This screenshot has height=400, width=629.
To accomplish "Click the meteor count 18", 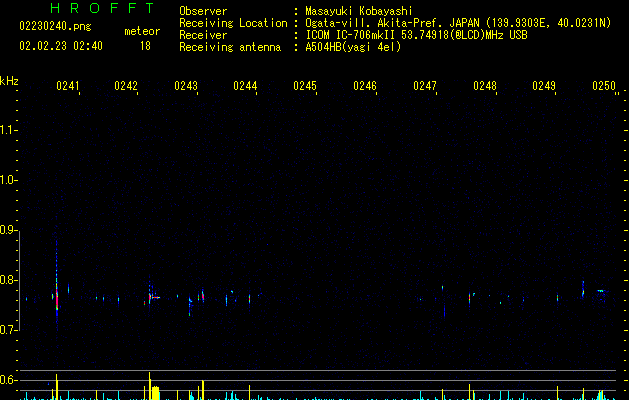I will pyautogui.click(x=145, y=46).
